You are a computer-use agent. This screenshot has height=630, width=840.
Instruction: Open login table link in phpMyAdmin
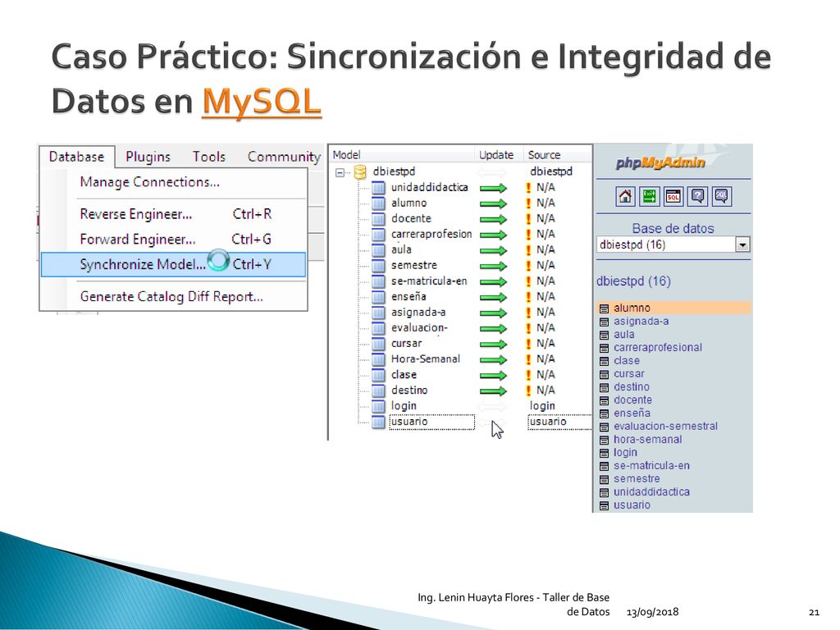[x=625, y=453]
